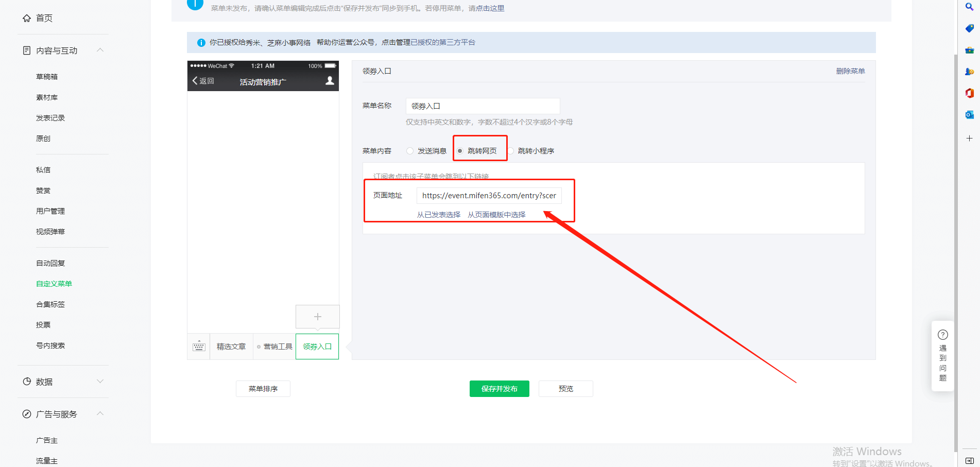Switch to the 精选文章 menu tab
This screenshot has height=467, width=980.
[x=231, y=347]
